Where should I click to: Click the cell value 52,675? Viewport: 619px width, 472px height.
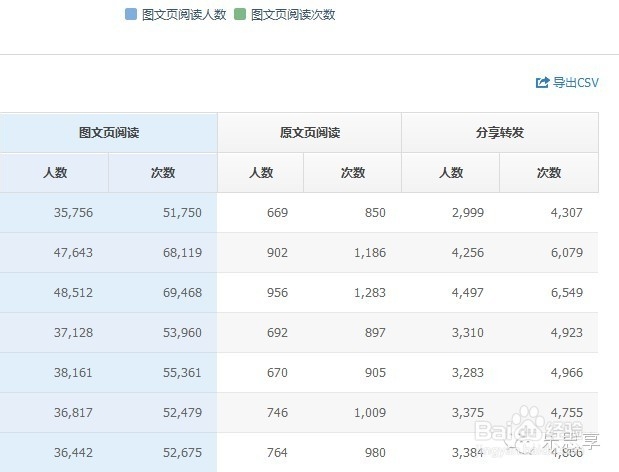[182, 453]
